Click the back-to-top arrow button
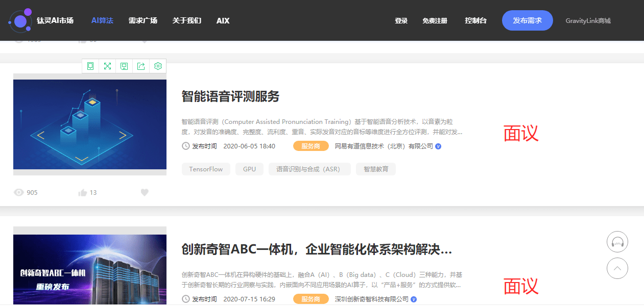This screenshot has height=307, width=644. point(617,268)
